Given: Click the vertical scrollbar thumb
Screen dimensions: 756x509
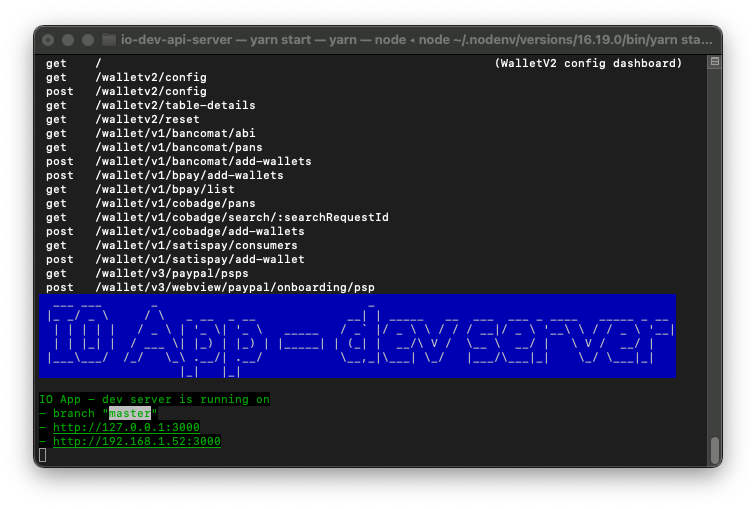Looking at the screenshot, I should click(715, 450).
